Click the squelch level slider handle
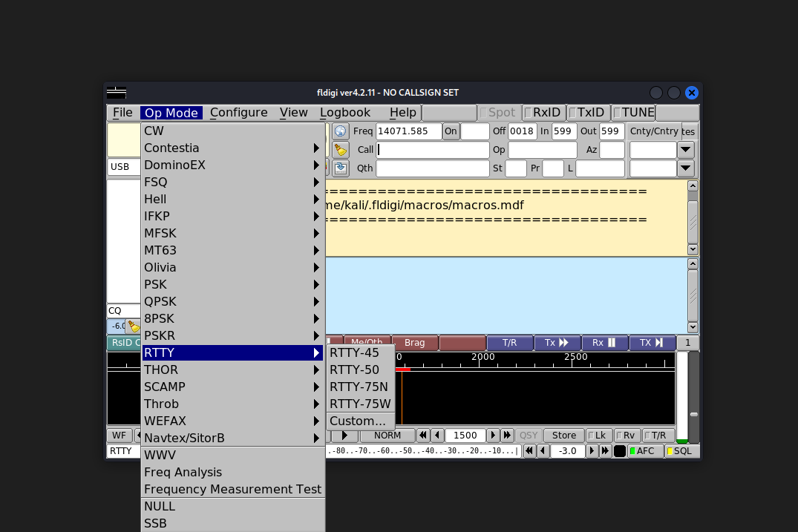Screen dimensions: 798x532 click(x=693, y=415)
